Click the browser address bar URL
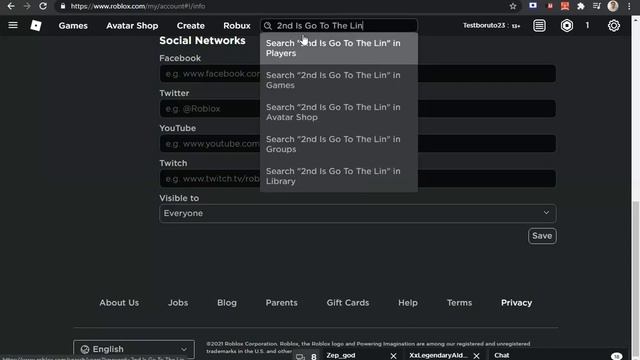 (x=138, y=6)
